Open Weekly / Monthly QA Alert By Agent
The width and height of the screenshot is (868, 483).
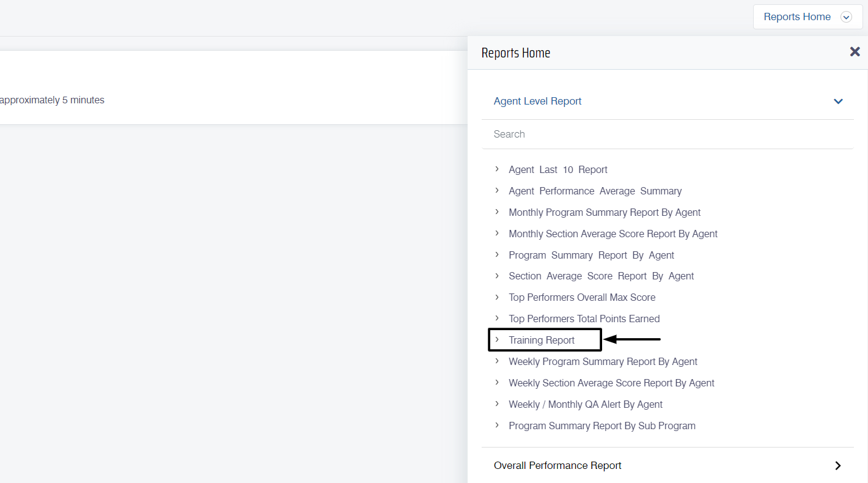pos(586,405)
